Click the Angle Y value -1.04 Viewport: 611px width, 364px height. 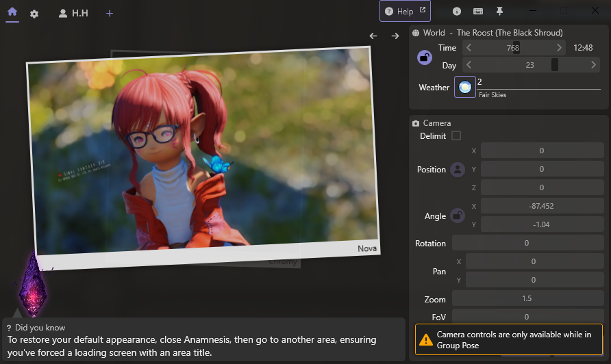[542, 224]
